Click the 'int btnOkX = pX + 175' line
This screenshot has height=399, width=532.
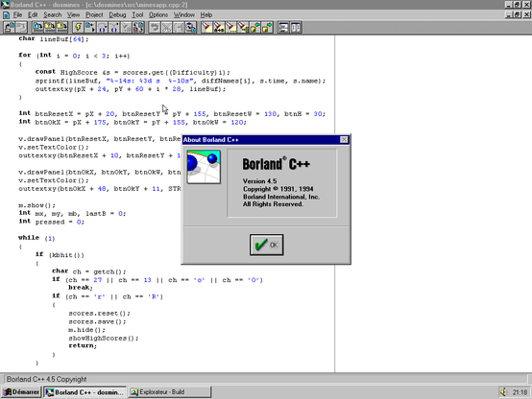(133, 122)
